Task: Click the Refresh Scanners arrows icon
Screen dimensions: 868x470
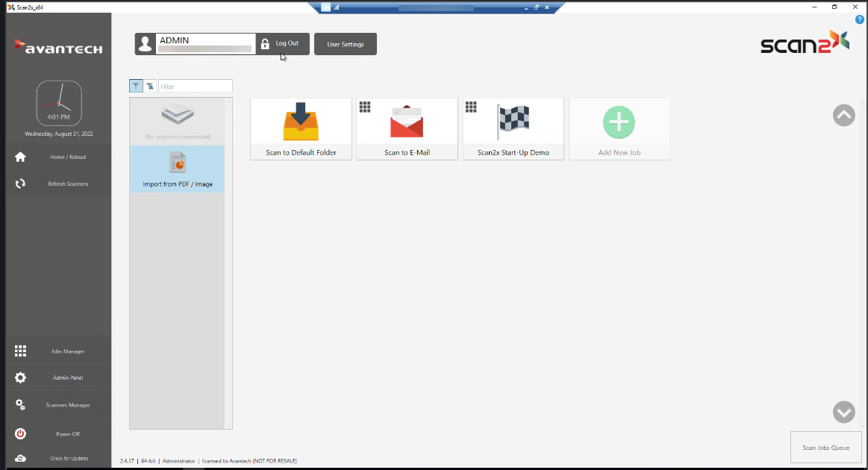Action: pos(20,184)
